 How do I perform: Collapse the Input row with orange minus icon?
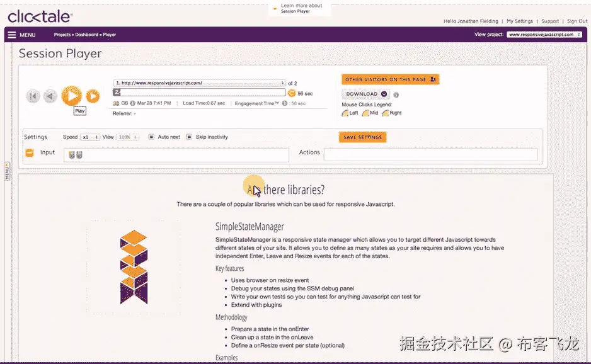coord(30,152)
